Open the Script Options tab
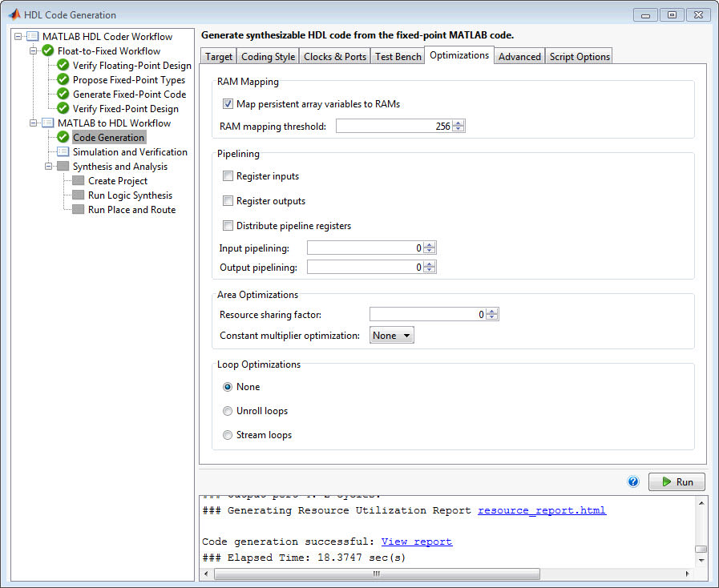The width and height of the screenshot is (719, 588). click(579, 56)
